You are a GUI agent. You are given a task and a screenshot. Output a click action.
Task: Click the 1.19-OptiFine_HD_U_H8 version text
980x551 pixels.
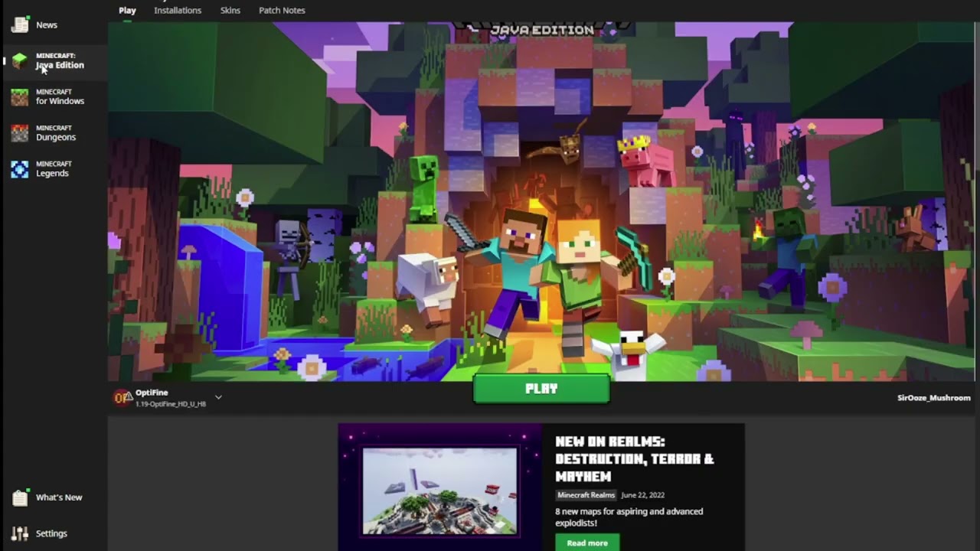tap(171, 404)
